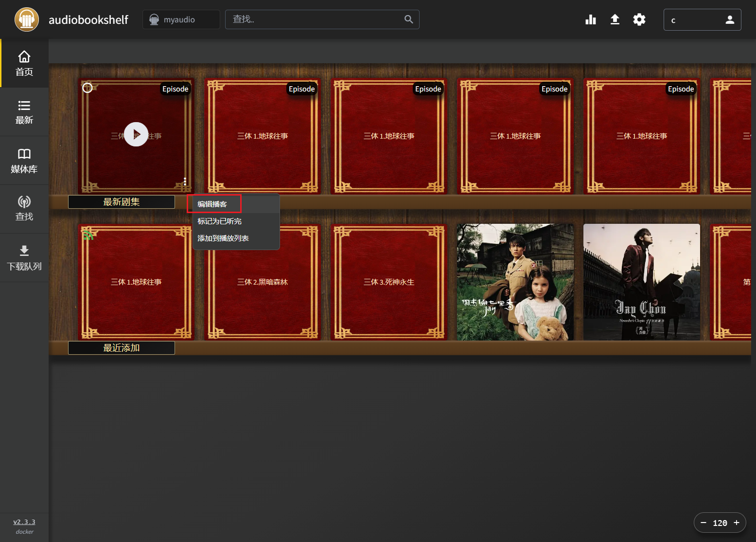This screenshot has height=542, width=756.
Task: Open the 三体 3.死神永生 podcast cover
Action: (389, 282)
